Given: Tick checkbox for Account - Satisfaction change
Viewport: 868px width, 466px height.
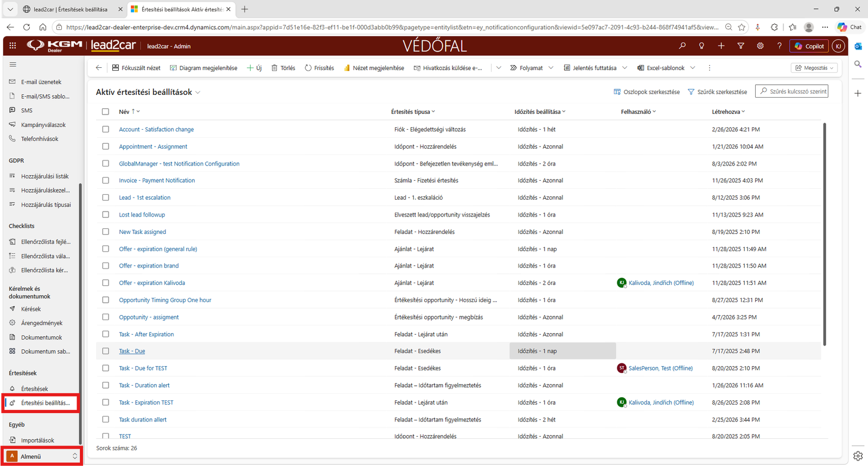Looking at the screenshot, I should coord(105,129).
